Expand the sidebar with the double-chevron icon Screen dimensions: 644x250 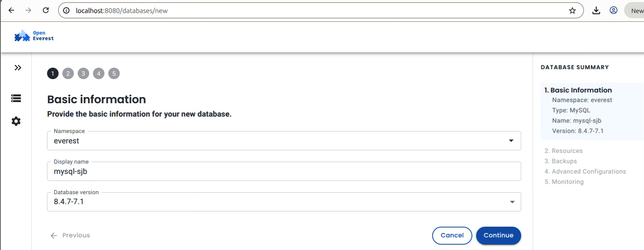click(18, 68)
